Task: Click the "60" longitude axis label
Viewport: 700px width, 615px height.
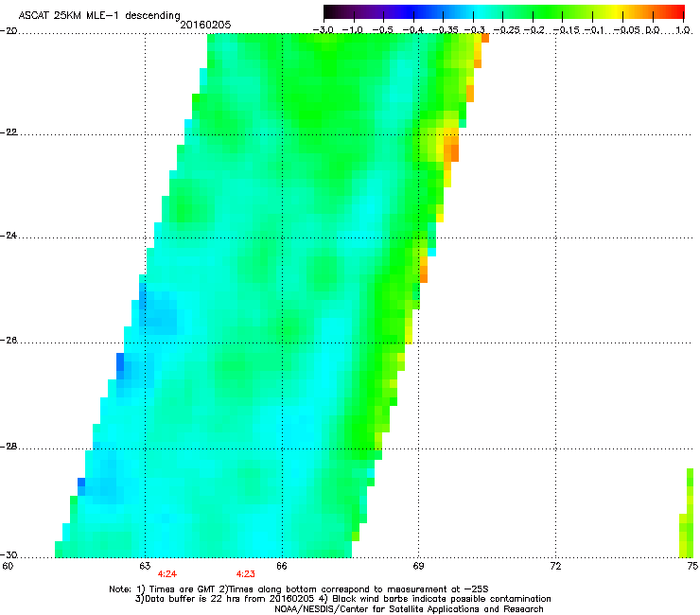Action: pos(8,567)
